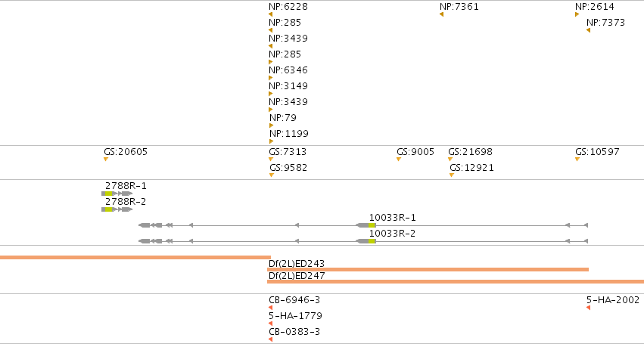Select the GS:10597 label
This screenshot has width=644, height=344.
pos(597,152)
